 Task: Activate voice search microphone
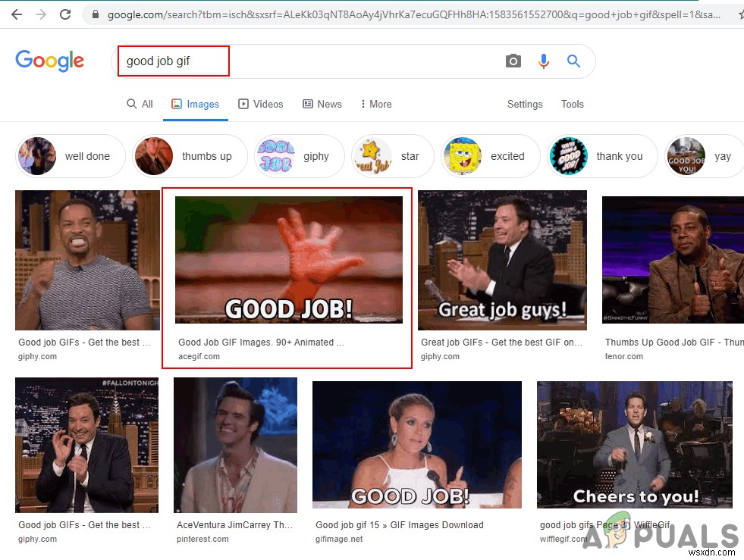tap(544, 61)
